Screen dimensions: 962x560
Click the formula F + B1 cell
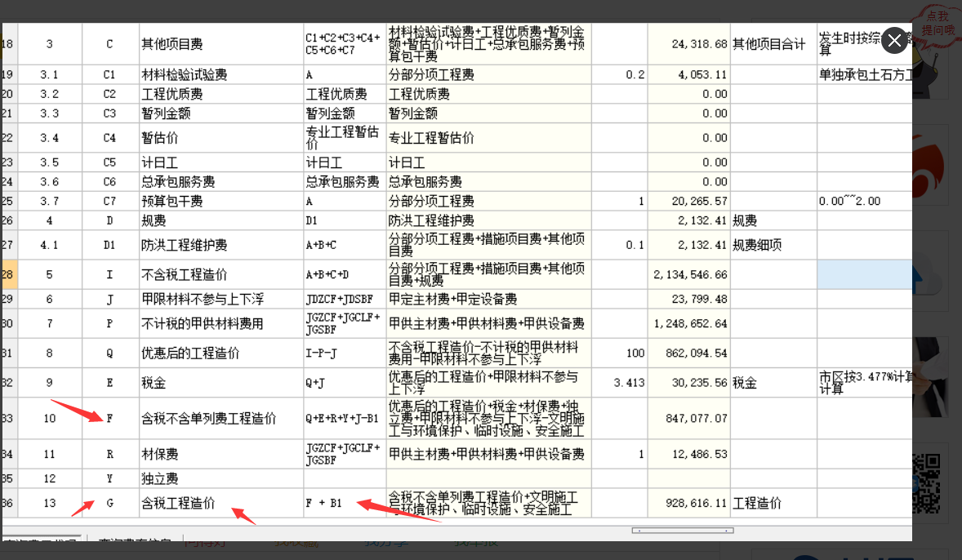click(344, 503)
